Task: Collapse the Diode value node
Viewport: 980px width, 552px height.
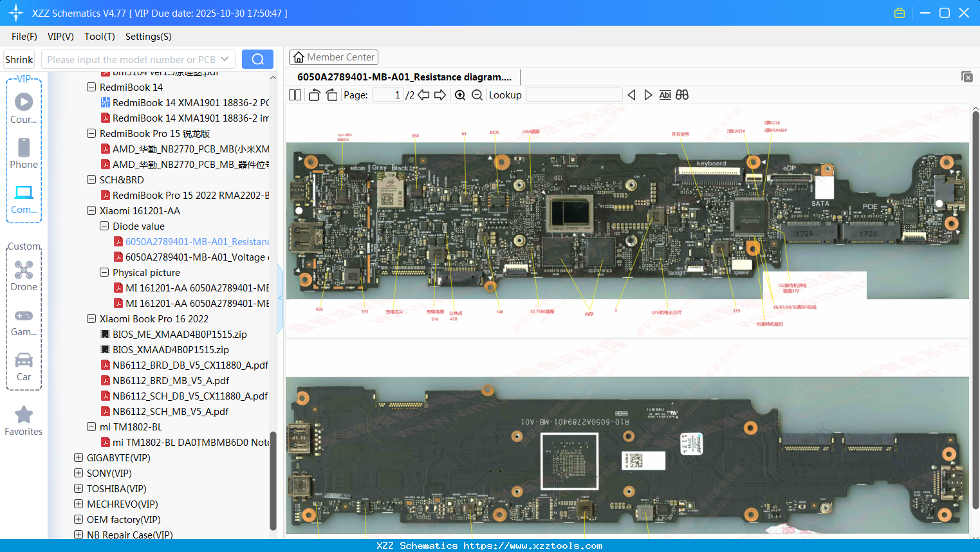Action: pyautogui.click(x=104, y=226)
